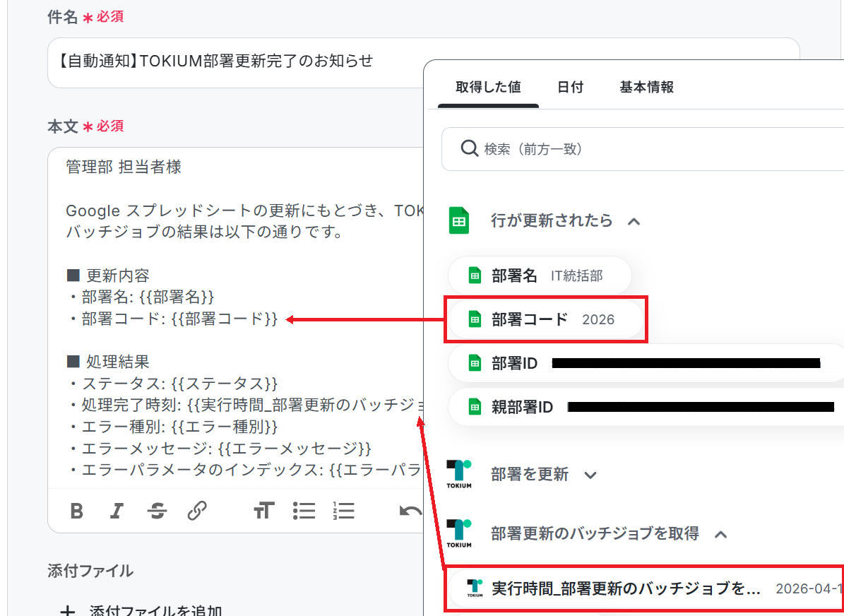This screenshot has width=844, height=616.
Task: Click the 添付ファイルを追加 button
Action: [141, 610]
